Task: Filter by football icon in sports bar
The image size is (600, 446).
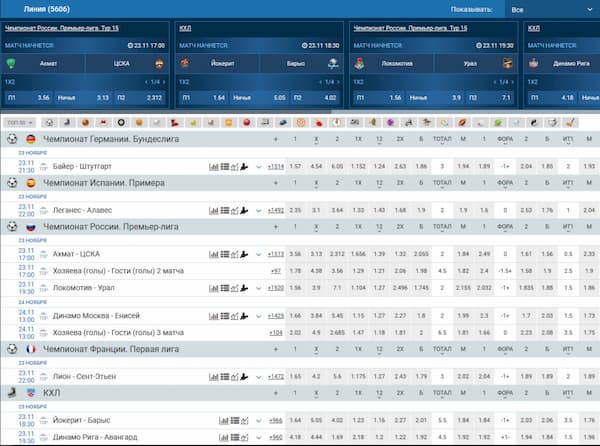Action: click(49, 122)
